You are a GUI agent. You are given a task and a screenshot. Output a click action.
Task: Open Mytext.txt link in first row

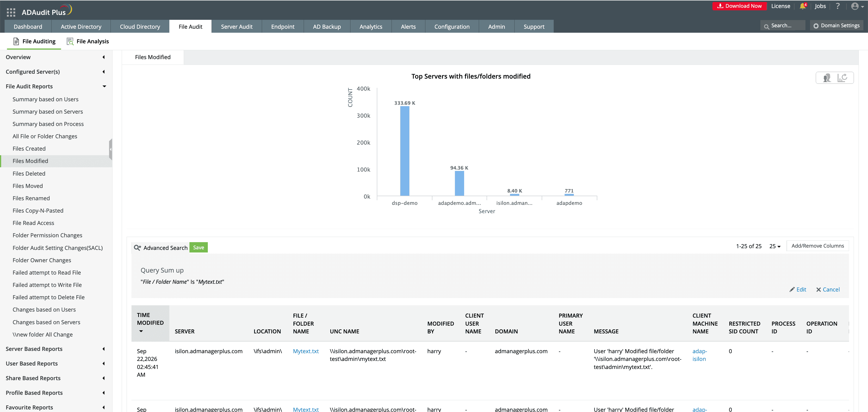pyautogui.click(x=306, y=351)
